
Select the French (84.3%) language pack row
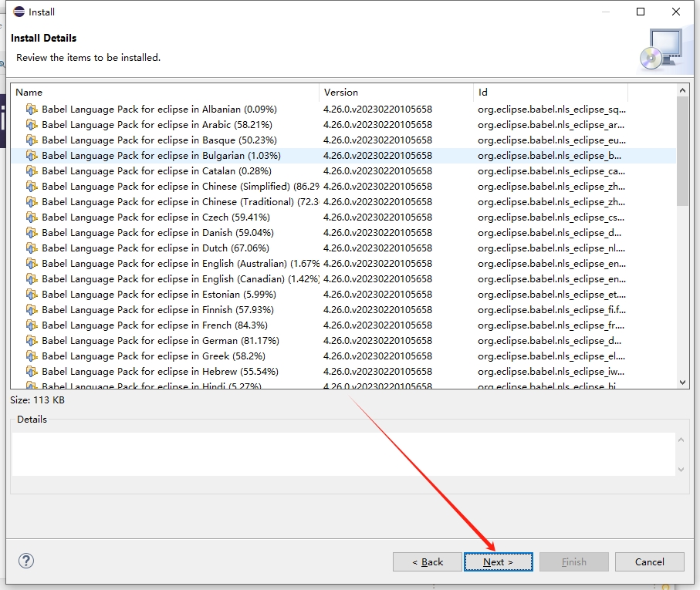coord(343,325)
